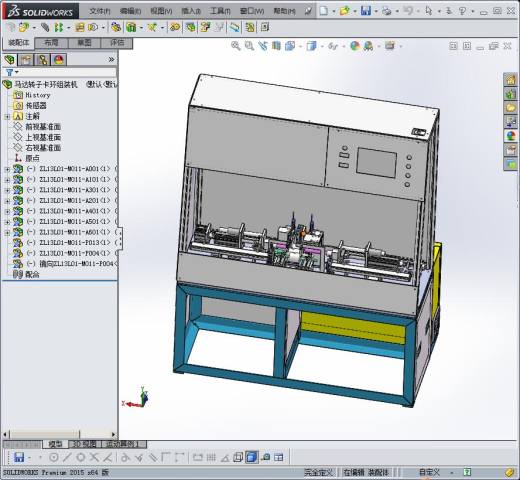
Task: Select the 马达转子卡环组装机 root assembly
Action: tap(46, 84)
